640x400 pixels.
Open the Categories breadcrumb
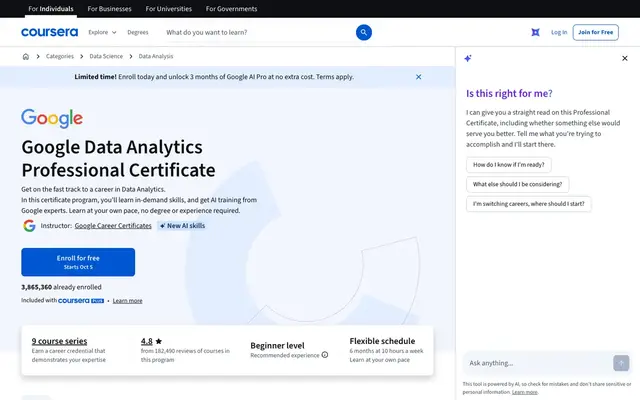(60, 56)
